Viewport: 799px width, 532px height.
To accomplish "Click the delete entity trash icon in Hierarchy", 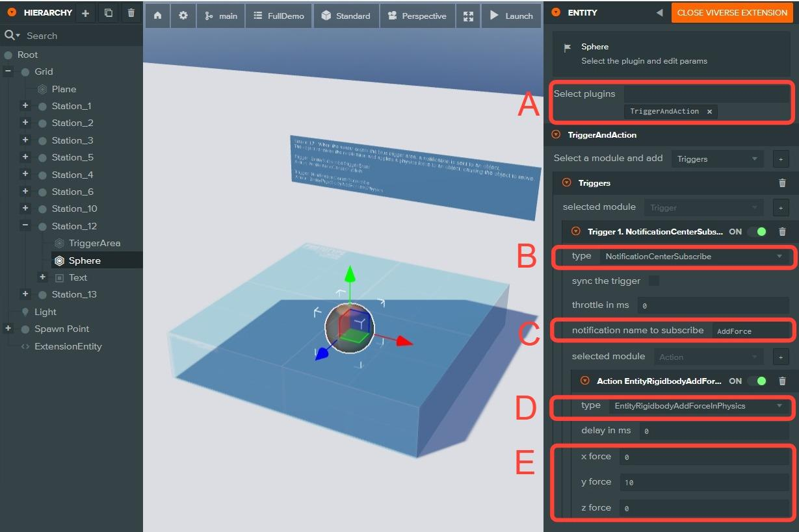I will click(x=131, y=13).
